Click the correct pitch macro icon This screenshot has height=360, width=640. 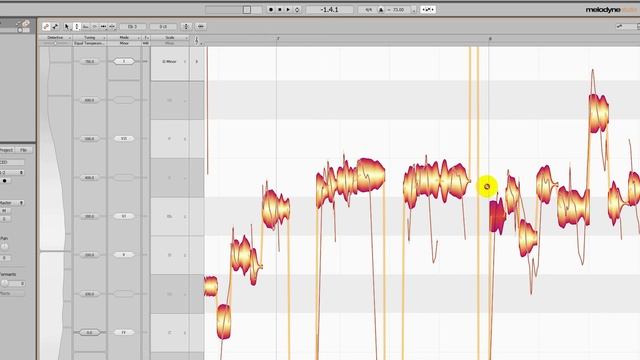click(x=186, y=27)
